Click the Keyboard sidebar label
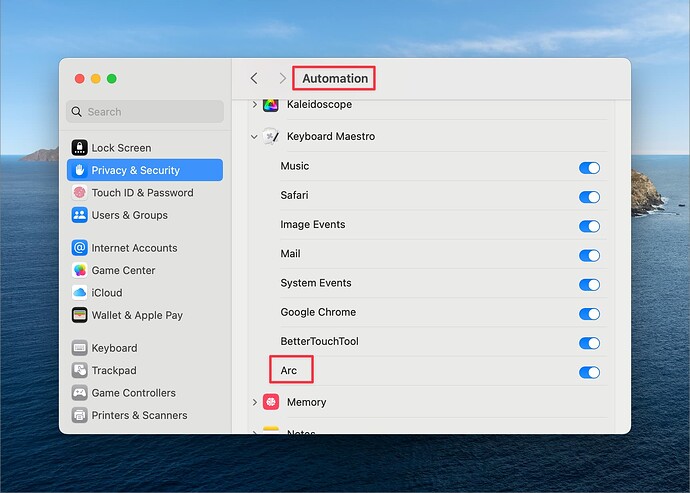This screenshot has height=493, width=690. [x=114, y=348]
